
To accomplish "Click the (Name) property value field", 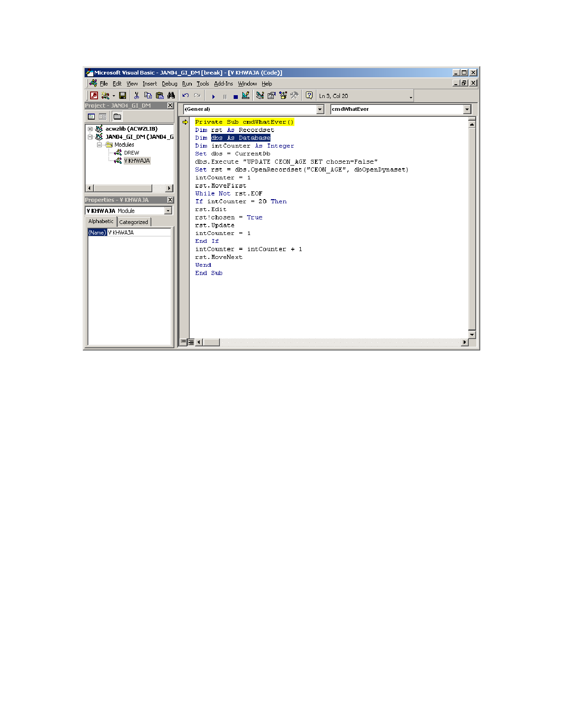I will (139, 233).
